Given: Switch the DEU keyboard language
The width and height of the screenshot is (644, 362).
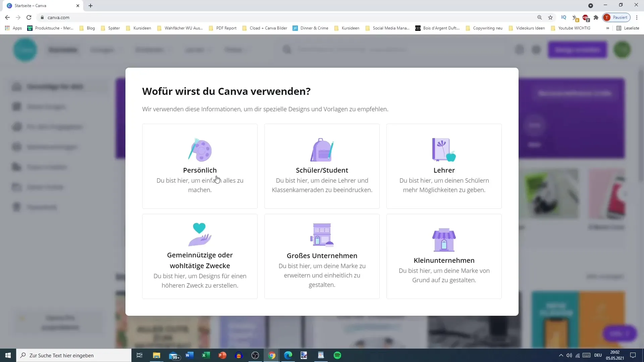Looking at the screenshot, I should click(x=598, y=355).
